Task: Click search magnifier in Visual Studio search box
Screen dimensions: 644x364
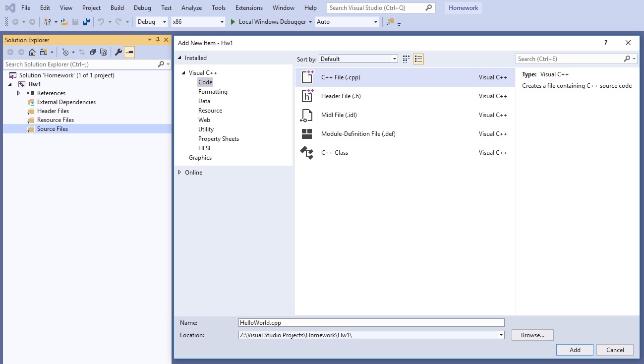Action: coord(429,8)
